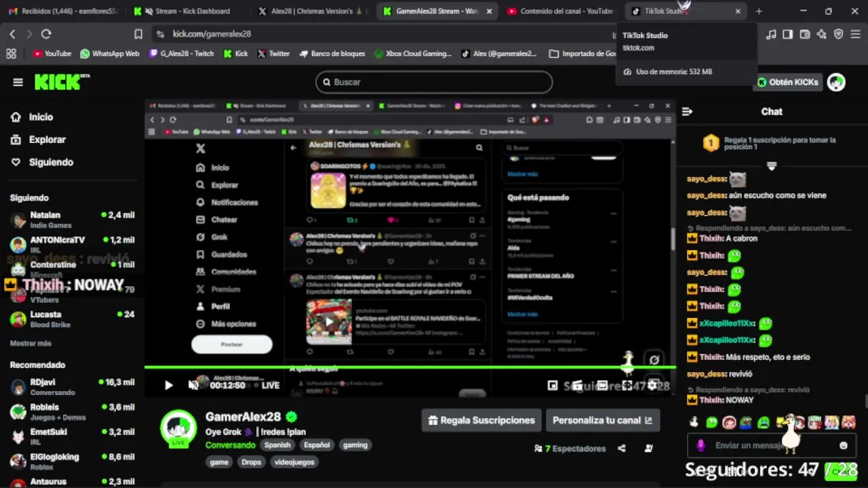Expand the chat leaderboard chevron
The height and width of the screenshot is (488, 868).
click(771, 166)
